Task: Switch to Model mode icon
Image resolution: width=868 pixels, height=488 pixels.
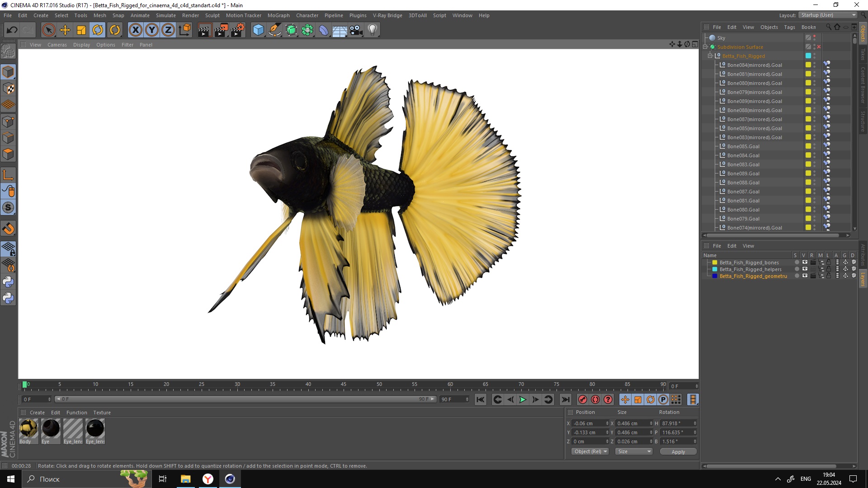Action: 8,72
